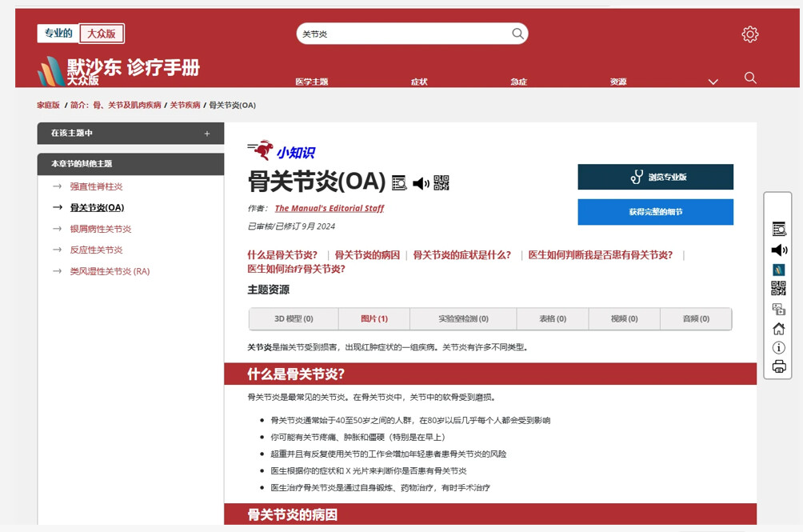Play audio via speaker icon beside title
This screenshot has height=532, width=803.
(x=421, y=182)
